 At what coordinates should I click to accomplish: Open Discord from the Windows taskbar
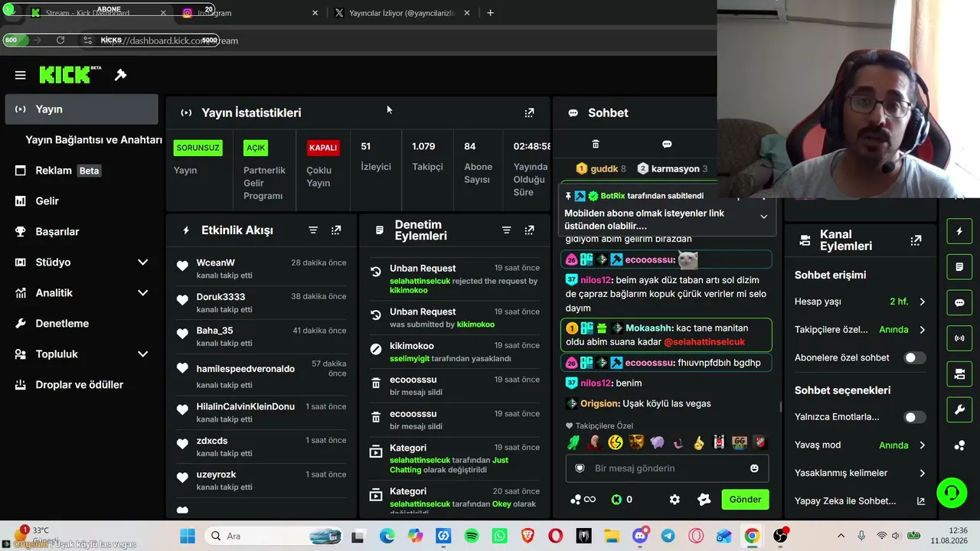pos(640,536)
